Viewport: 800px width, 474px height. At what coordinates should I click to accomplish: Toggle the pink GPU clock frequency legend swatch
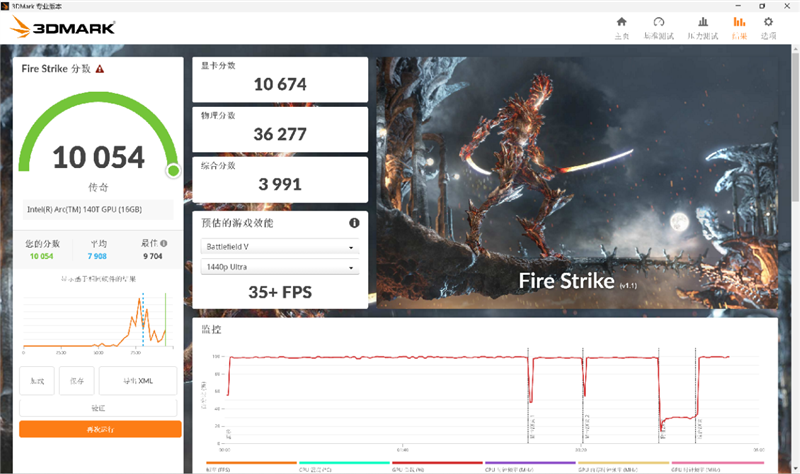point(717,463)
